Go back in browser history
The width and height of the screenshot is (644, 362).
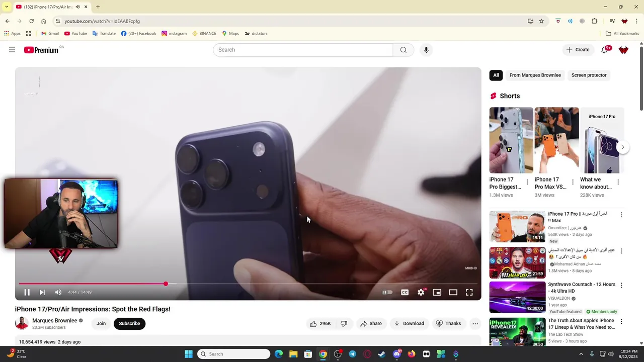(x=7, y=21)
